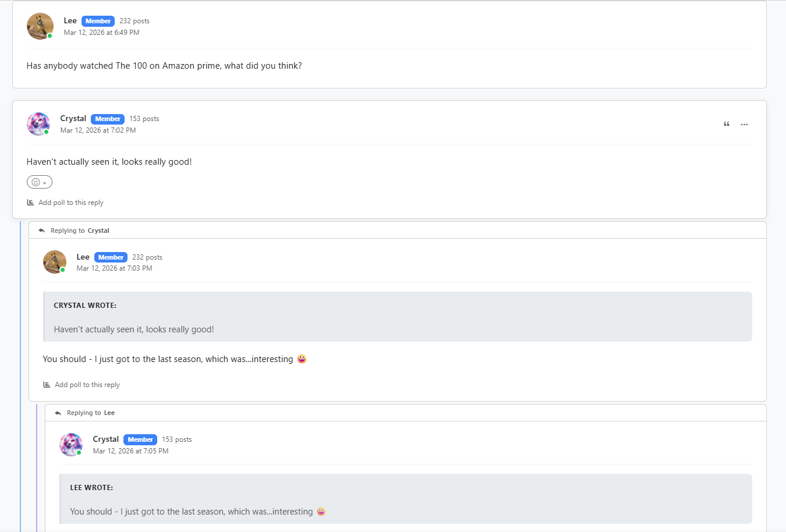786x532 pixels.
Task: Click the Mar 12, 2026 at 6:49 PM timestamp
Action: pyautogui.click(x=102, y=33)
